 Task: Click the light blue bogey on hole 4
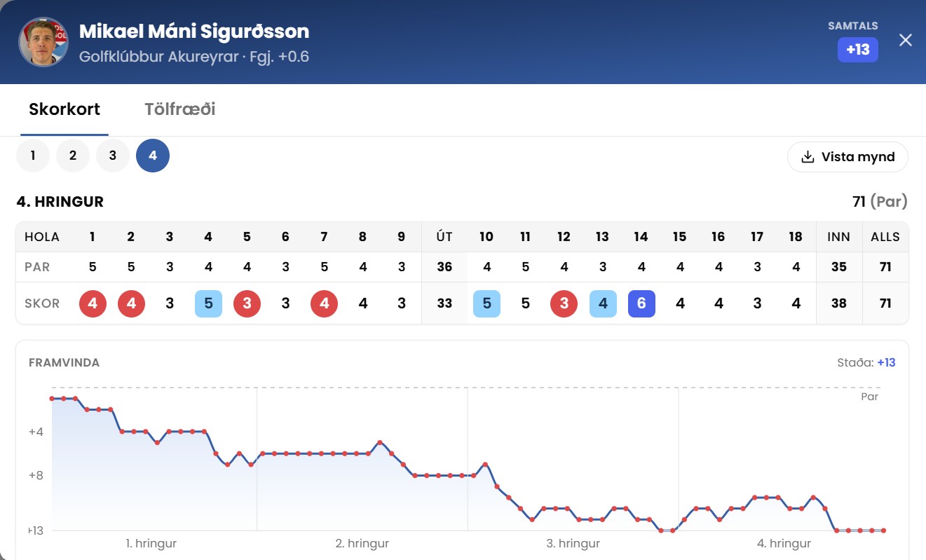tap(208, 303)
